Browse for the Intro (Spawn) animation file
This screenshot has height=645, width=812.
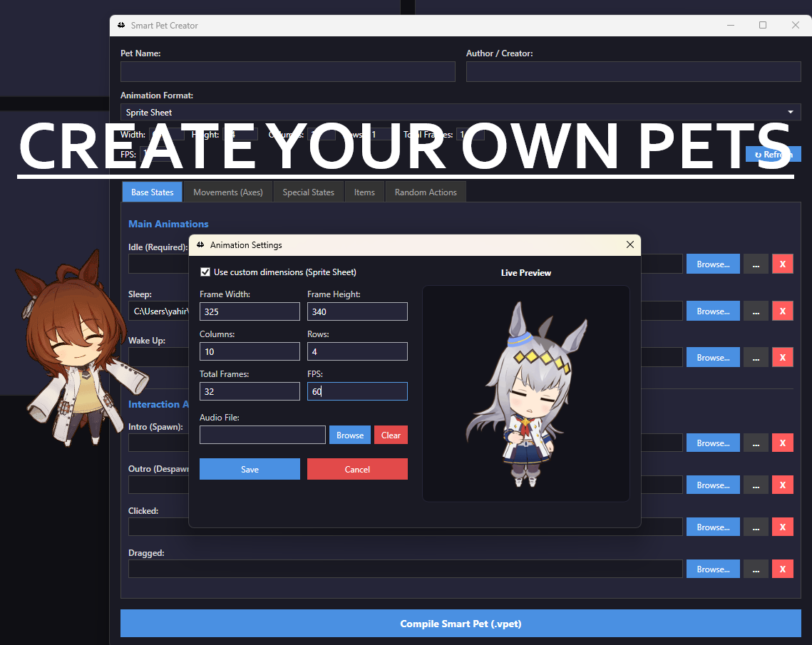pos(713,443)
